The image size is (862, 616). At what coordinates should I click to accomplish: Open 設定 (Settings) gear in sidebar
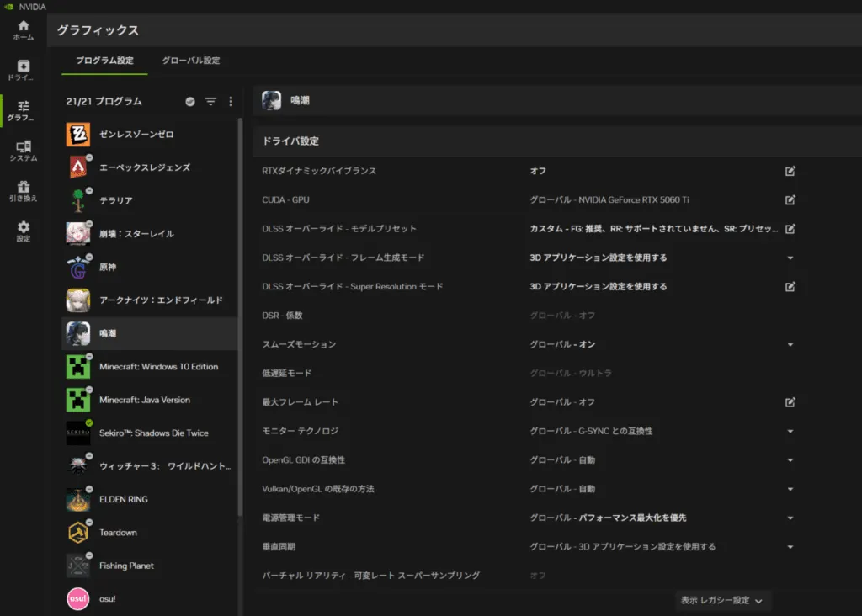(x=23, y=231)
